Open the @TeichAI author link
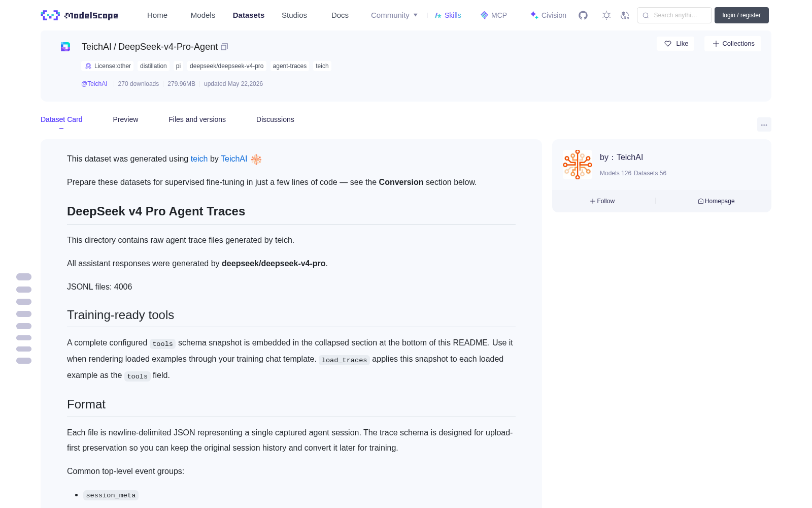This screenshot has height=508, width=812. pyautogui.click(x=94, y=84)
